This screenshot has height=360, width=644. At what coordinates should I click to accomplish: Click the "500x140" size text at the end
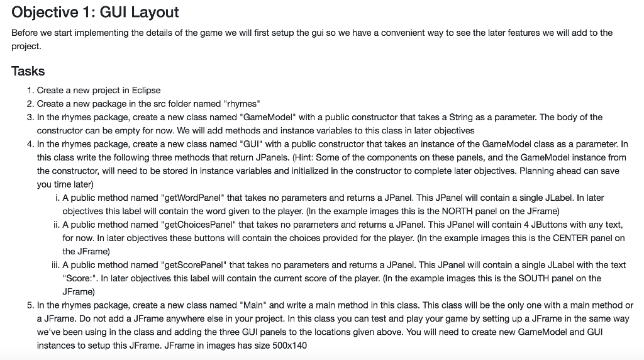(x=289, y=346)
